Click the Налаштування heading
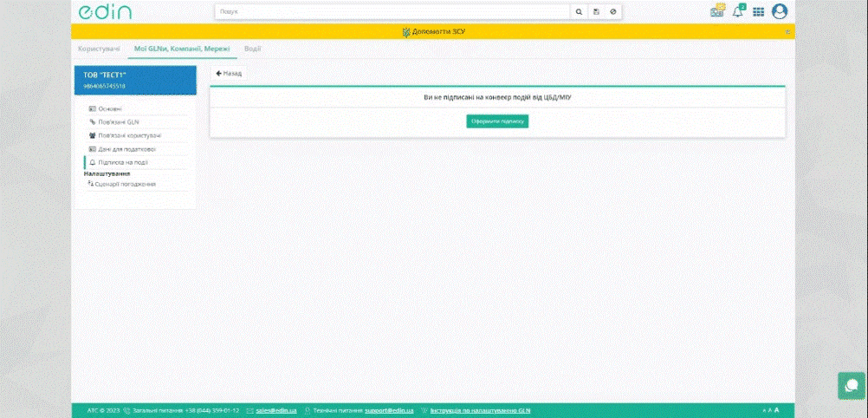The width and height of the screenshot is (868, 418). (x=107, y=173)
